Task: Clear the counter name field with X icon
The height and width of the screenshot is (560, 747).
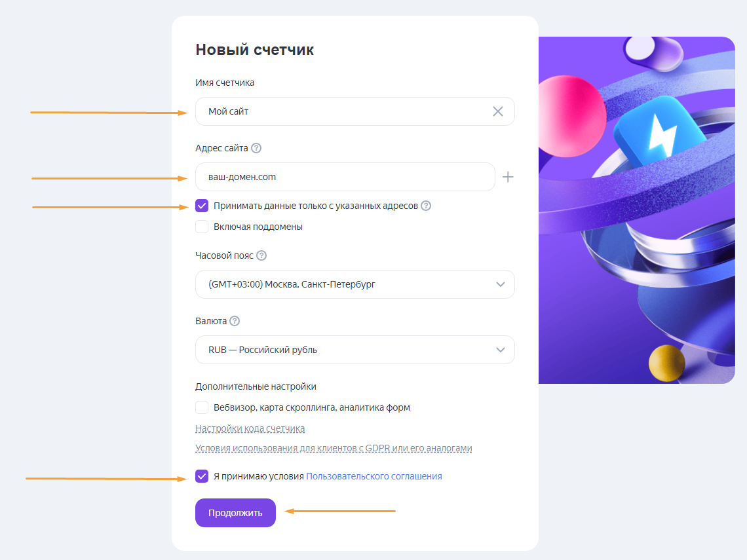Action: [x=498, y=111]
